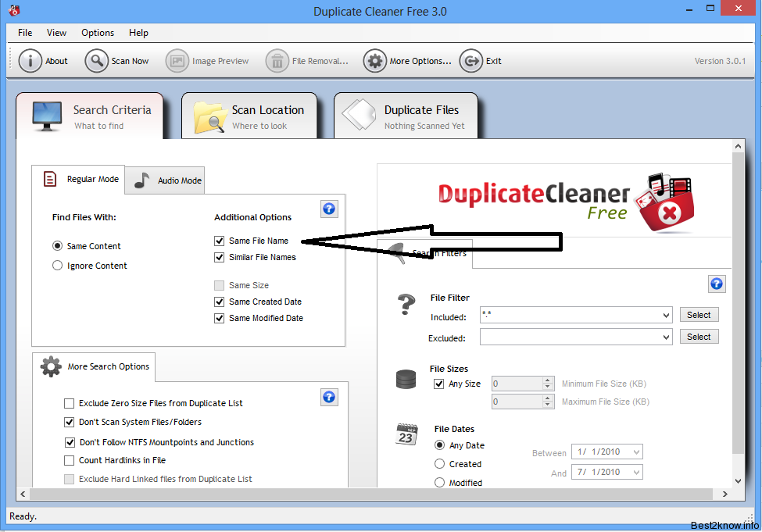The height and width of the screenshot is (532, 762).
Task: Click the Minimum File Size input field
Action: 517,384
